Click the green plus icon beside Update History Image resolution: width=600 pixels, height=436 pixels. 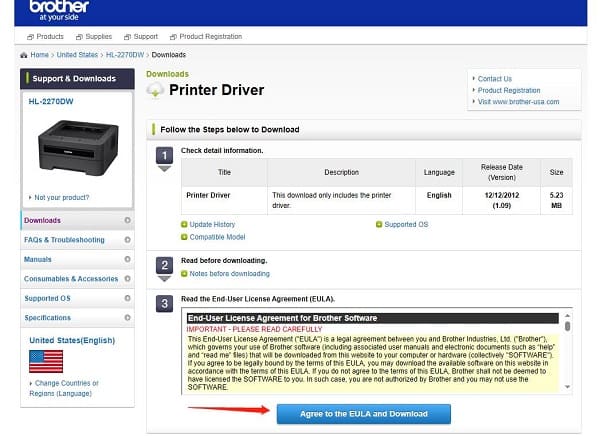[x=184, y=224]
